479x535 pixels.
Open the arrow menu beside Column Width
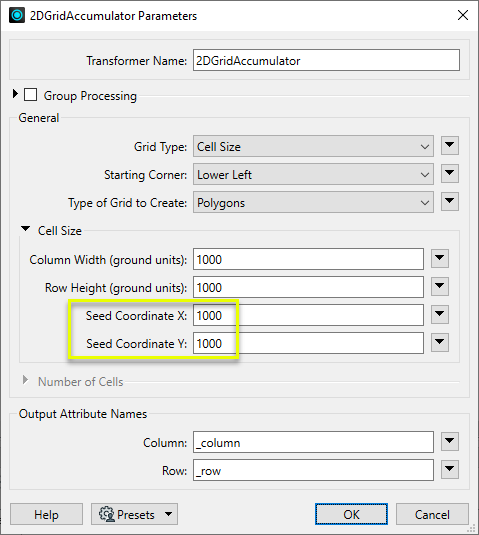tap(440, 259)
